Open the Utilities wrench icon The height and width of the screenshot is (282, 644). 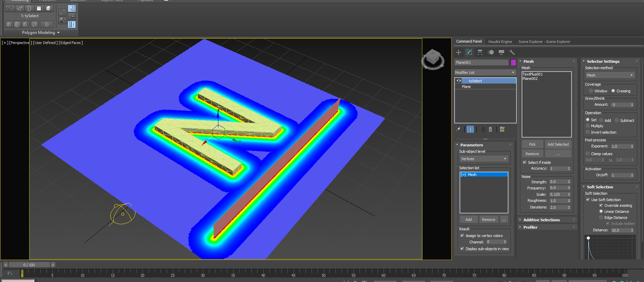(512, 52)
